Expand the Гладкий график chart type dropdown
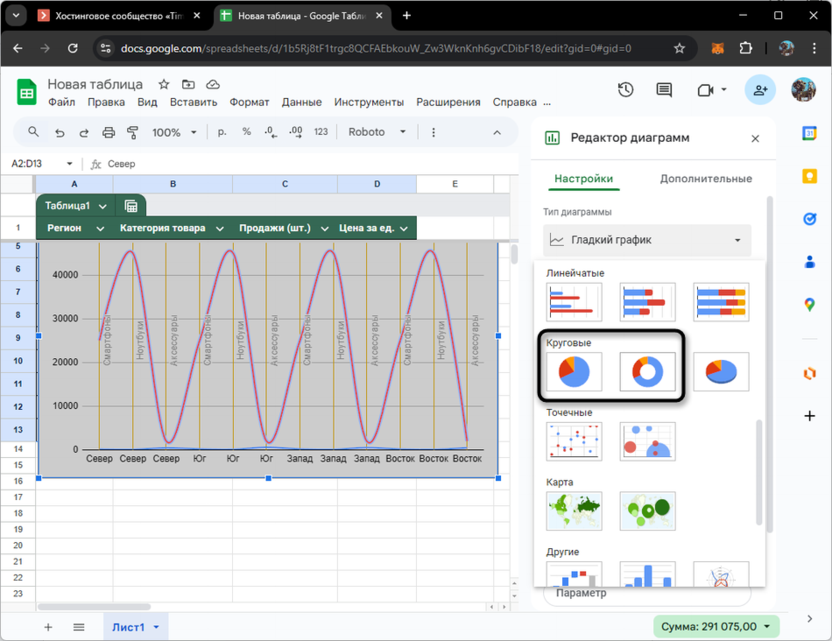Image resolution: width=832 pixels, height=641 pixels. pos(648,240)
